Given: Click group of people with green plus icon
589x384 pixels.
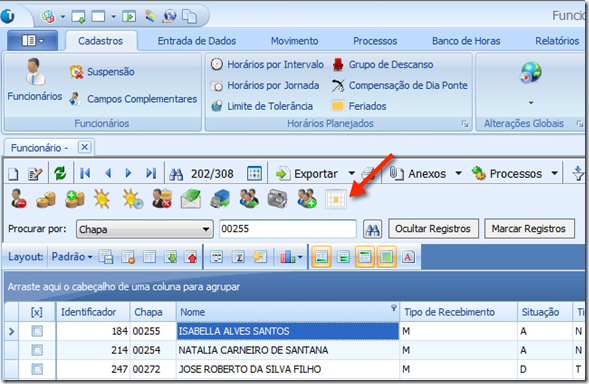Looking at the screenshot, I should click(307, 199).
